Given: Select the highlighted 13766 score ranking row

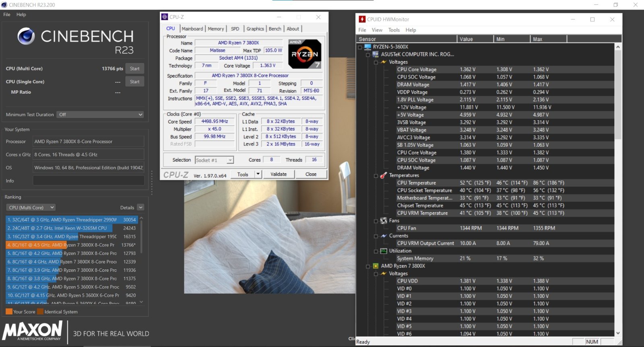Looking at the screenshot, I should [x=72, y=245].
